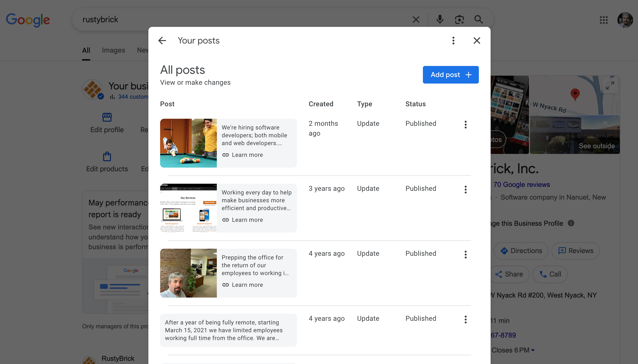Clear the rustybrick search query
638x364 pixels.
tap(416, 19)
